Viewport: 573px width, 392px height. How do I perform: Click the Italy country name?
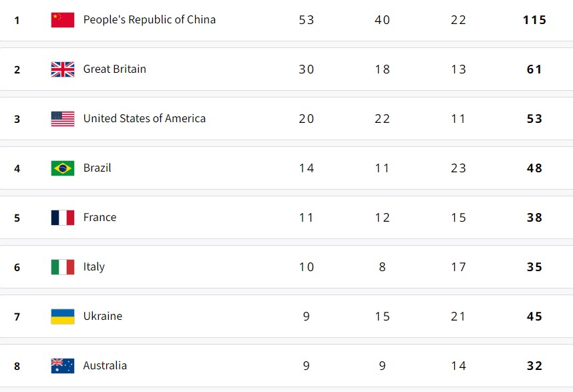pyautogui.click(x=93, y=267)
